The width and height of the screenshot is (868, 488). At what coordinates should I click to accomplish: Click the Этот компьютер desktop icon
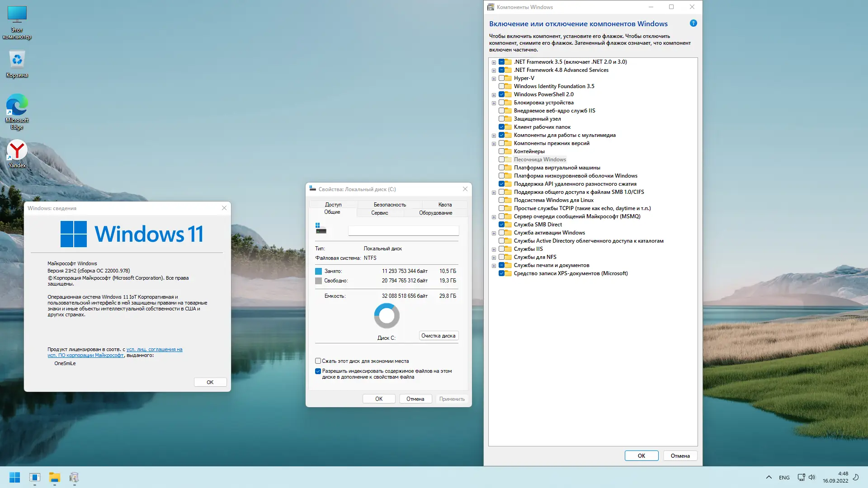(17, 15)
